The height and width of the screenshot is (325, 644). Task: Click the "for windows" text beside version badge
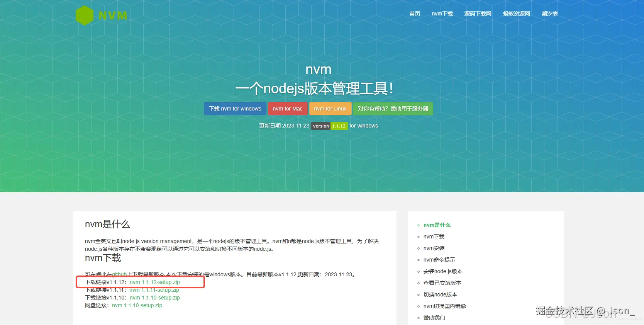(x=364, y=126)
